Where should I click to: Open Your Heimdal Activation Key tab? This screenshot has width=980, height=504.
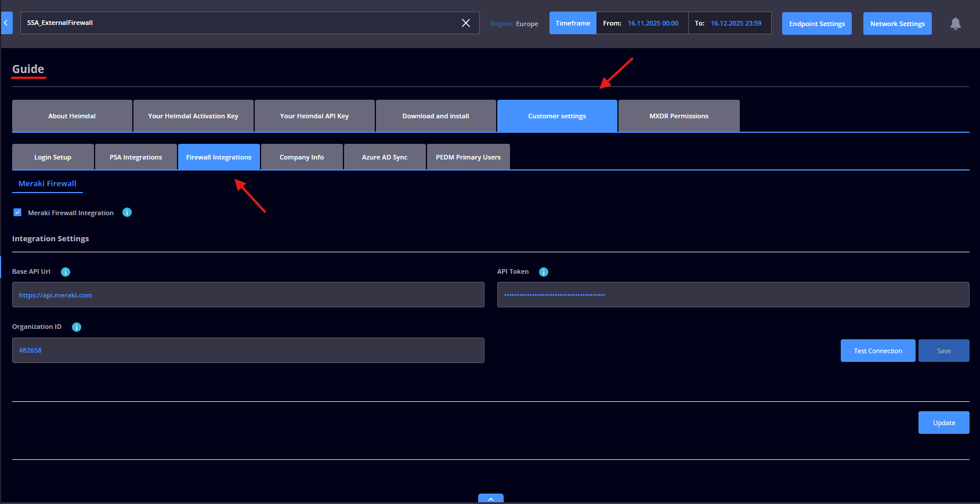coord(193,116)
